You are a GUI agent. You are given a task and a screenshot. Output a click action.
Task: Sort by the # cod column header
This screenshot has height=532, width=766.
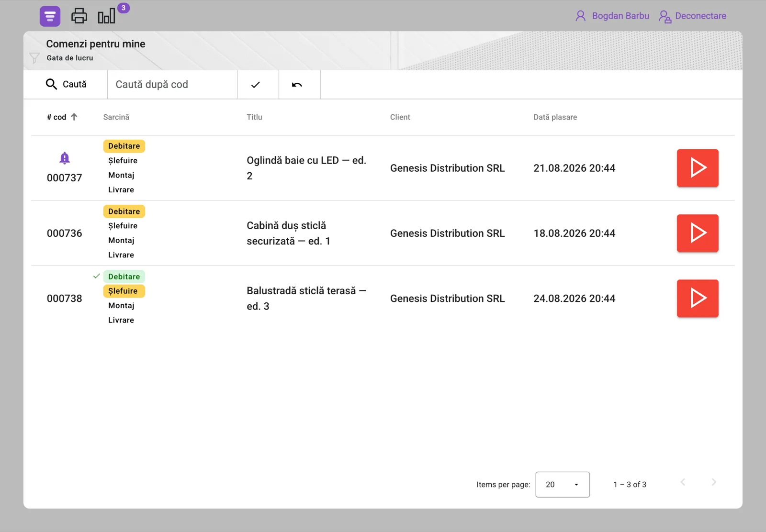(x=56, y=117)
